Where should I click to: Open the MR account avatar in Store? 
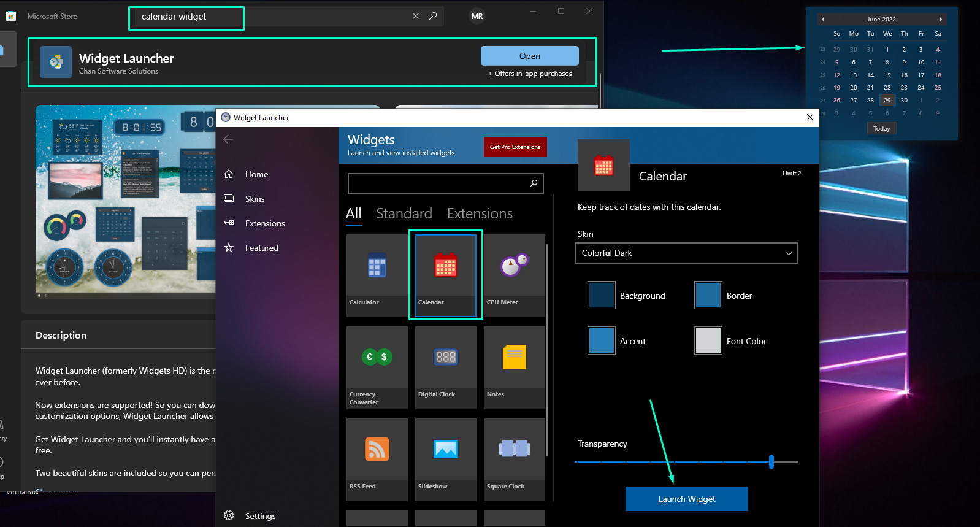pyautogui.click(x=477, y=17)
